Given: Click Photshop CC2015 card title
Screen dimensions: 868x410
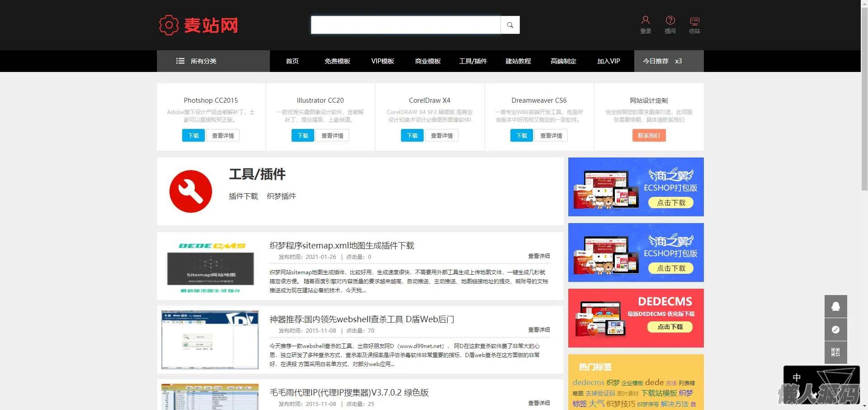Looking at the screenshot, I should tap(211, 100).
